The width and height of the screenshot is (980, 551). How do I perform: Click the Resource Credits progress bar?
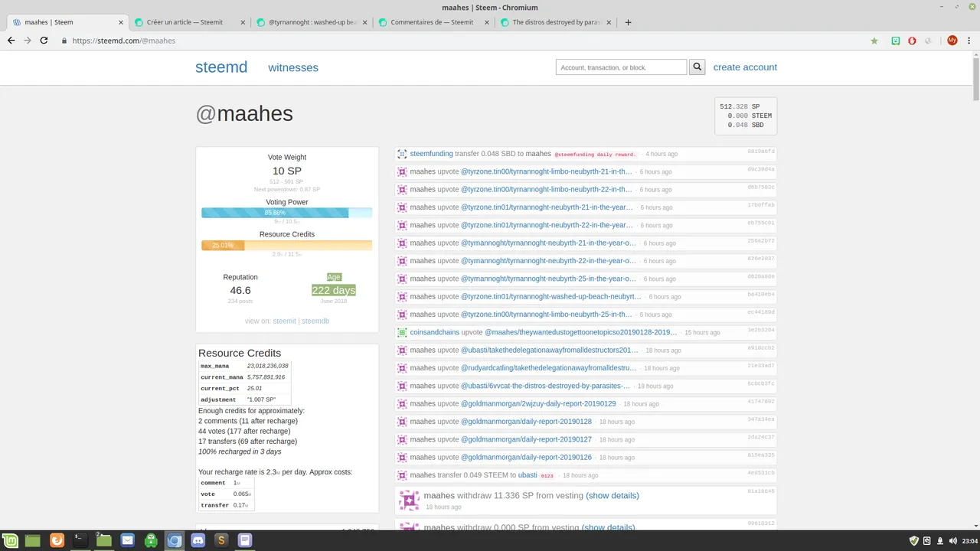coord(286,245)
